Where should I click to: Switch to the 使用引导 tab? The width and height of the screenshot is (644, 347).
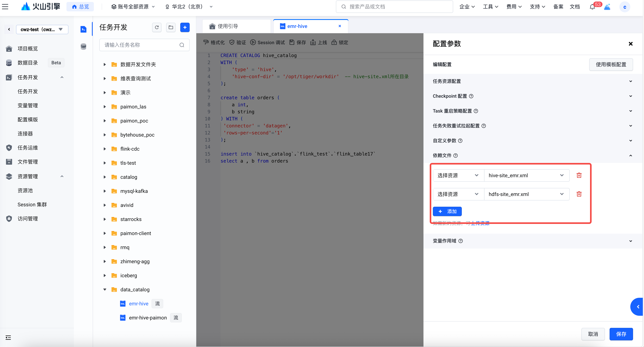228,26
